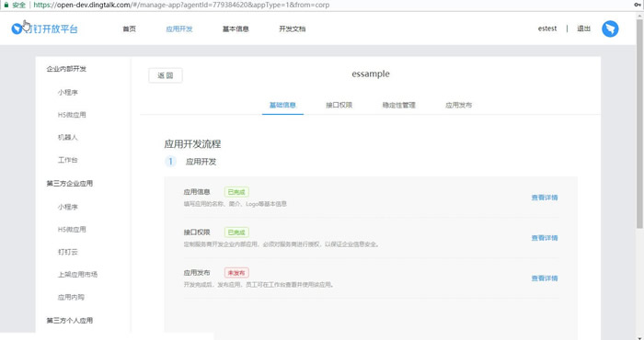
Task: Switch to the 稳定性管理 tab
Action: point(398,105)
